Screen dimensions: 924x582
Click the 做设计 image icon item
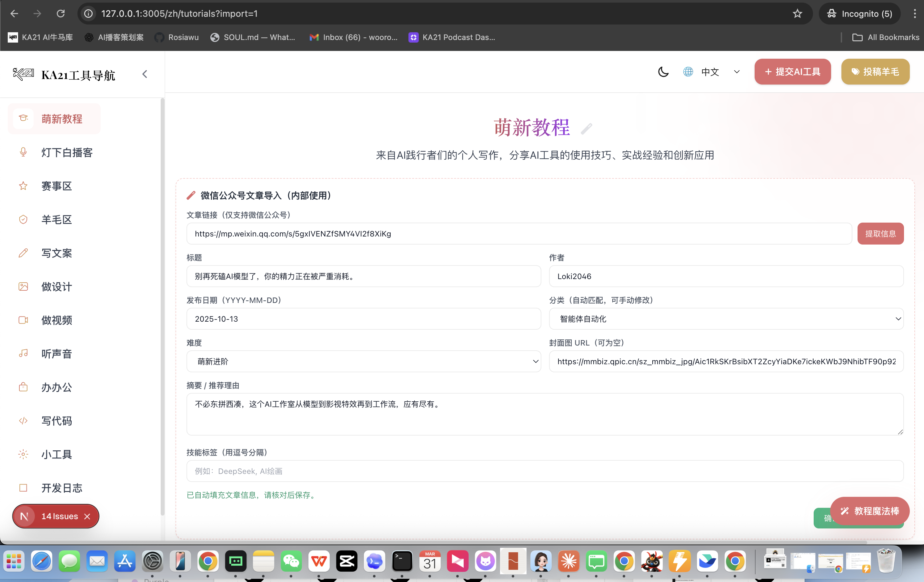56,286
